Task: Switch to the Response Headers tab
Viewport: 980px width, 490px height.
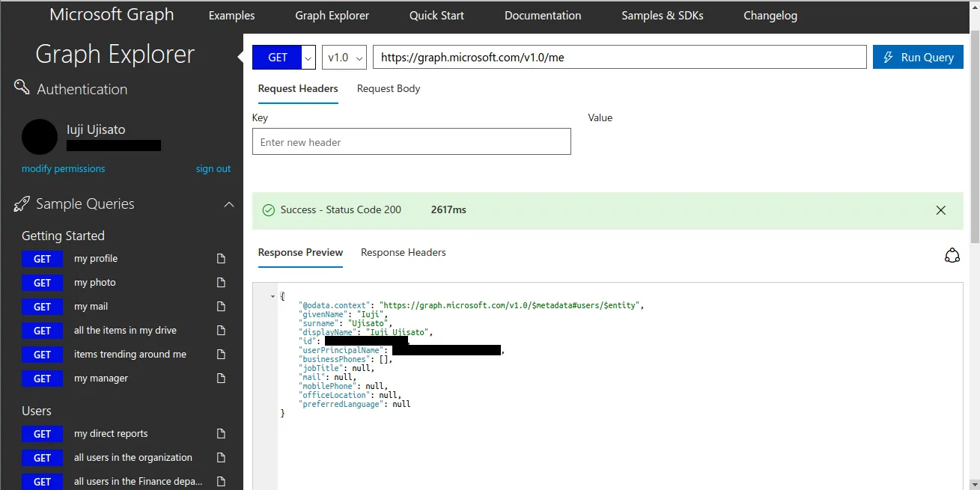Action: 403,252
